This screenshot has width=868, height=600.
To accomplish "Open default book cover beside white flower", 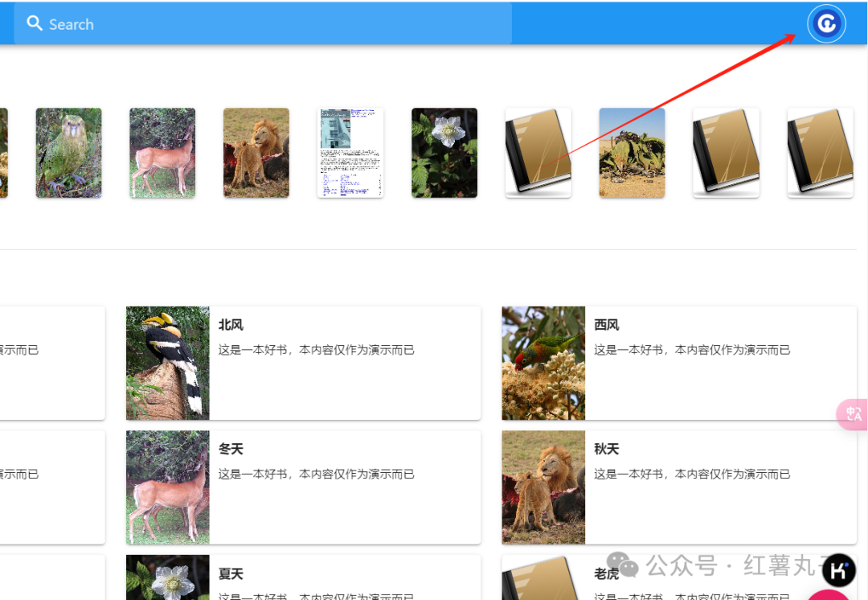I will tap(538, 153).
